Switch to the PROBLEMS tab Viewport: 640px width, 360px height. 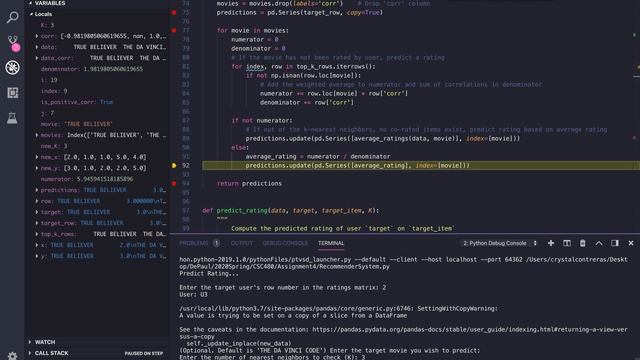(x=194, y=243)
